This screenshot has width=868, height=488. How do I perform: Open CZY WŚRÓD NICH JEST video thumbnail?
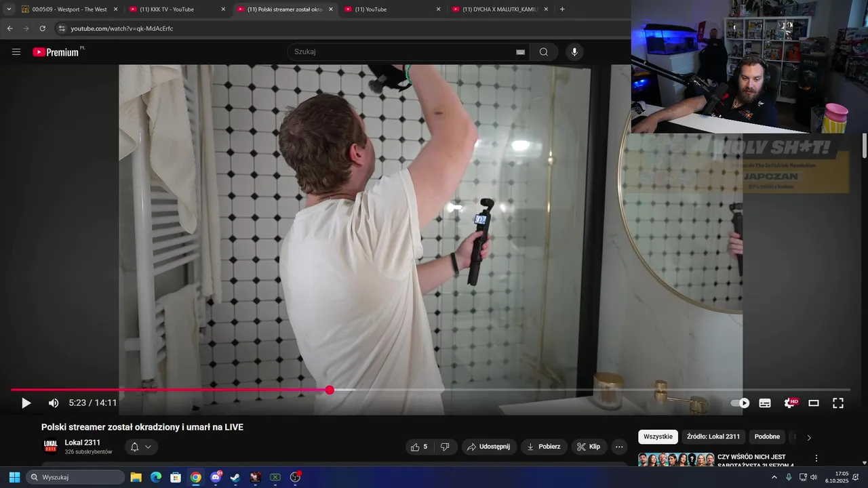click(x=675, y=460)
